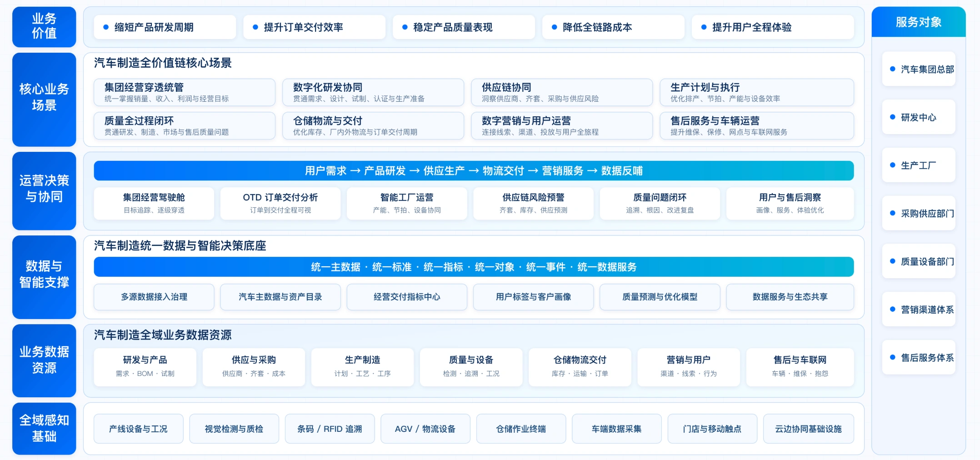Click the 生产计划与执行 scenario card
980x460 pixels.
coord(757,92)
